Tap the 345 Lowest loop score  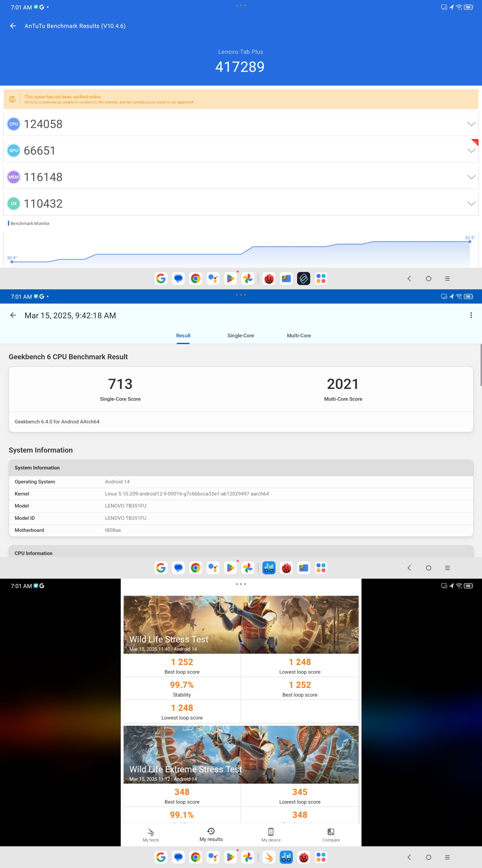[x=300, y=792]
